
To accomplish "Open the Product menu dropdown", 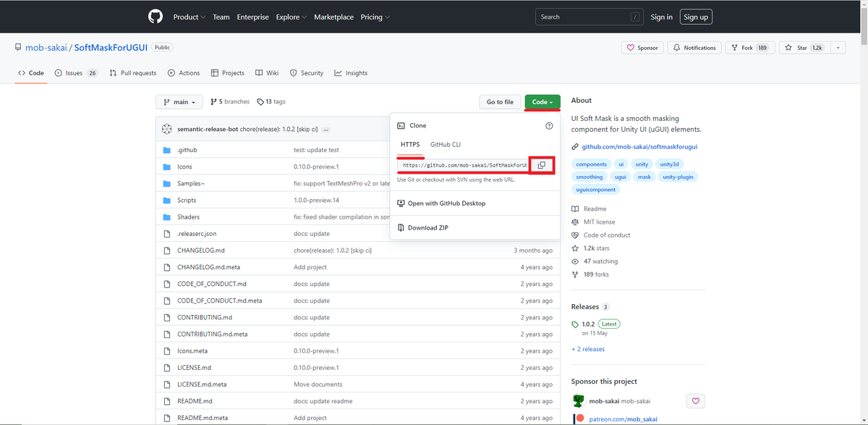I will pyautogui.click(x=190, y=17).
